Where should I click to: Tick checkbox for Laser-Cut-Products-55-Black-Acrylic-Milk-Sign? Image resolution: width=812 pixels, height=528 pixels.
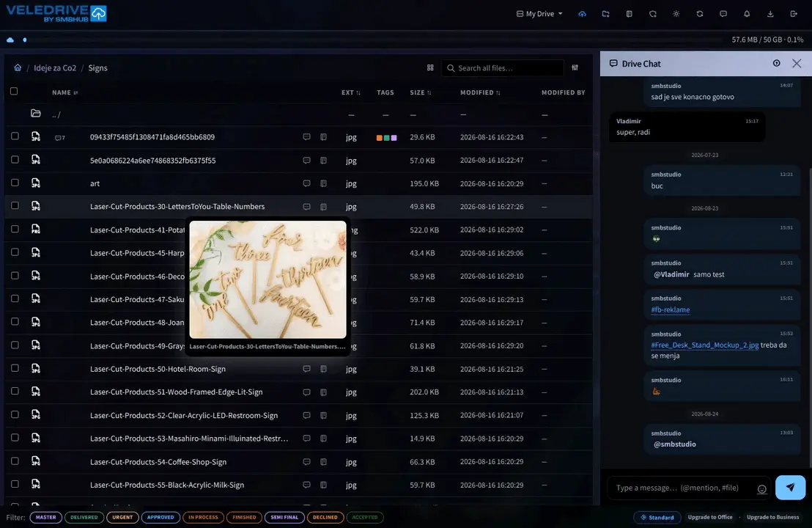pos(15,484)
